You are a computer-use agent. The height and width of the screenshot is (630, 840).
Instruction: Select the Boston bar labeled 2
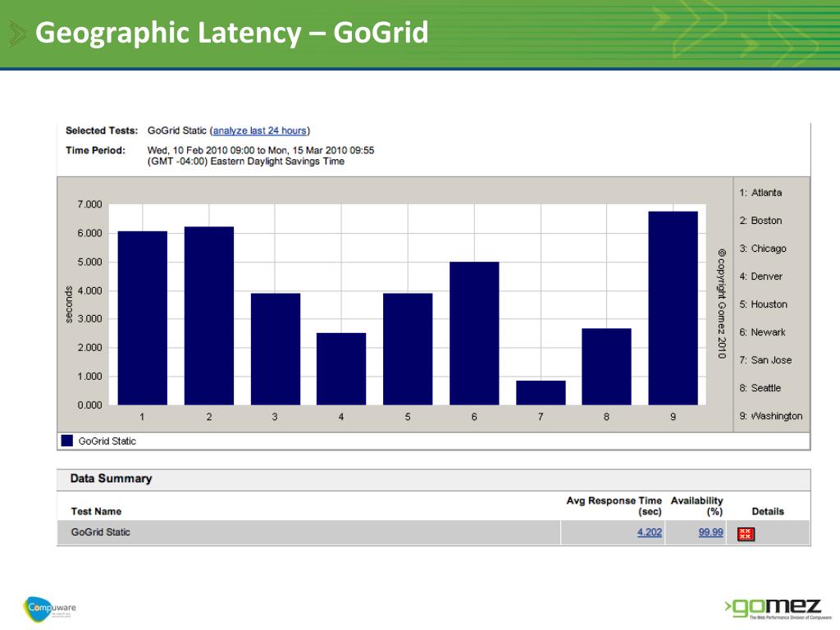[x=209, y=316]
